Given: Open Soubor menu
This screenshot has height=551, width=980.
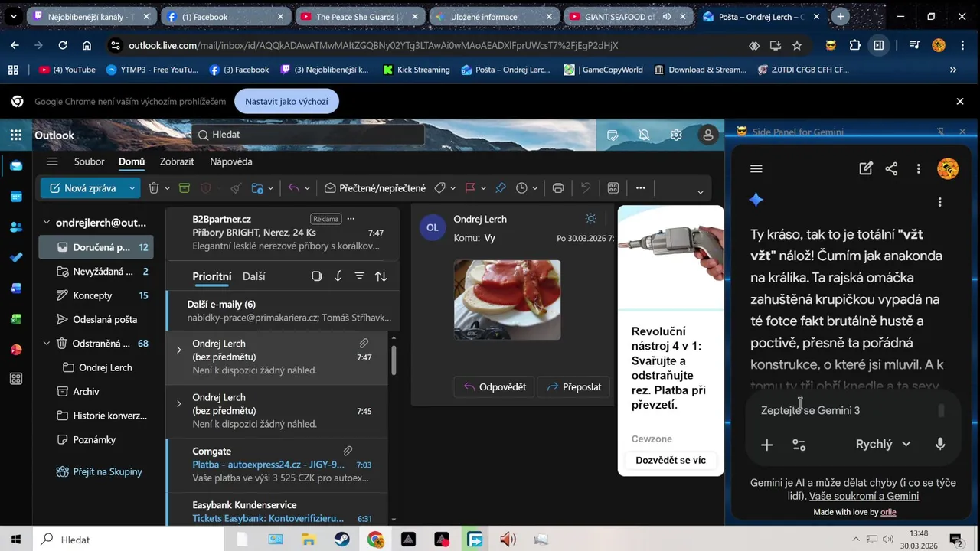Looking at the screenshot, I should click(89, 161).
